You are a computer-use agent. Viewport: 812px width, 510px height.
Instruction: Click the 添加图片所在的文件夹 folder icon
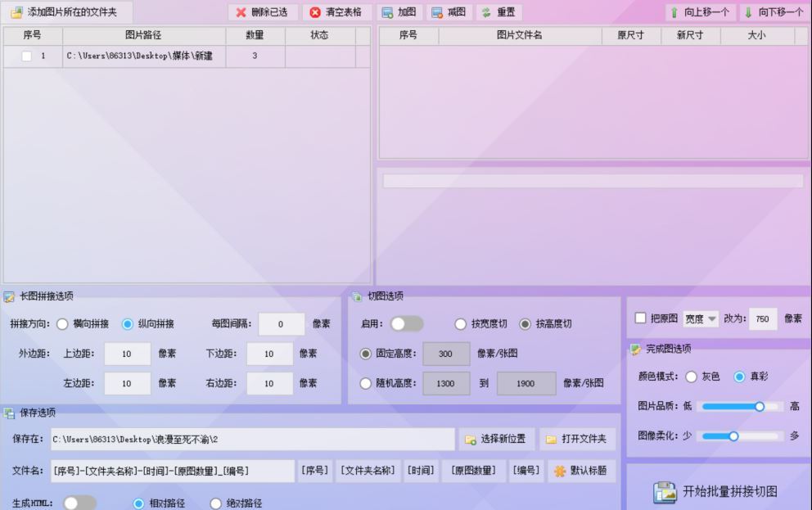point(16,12)
